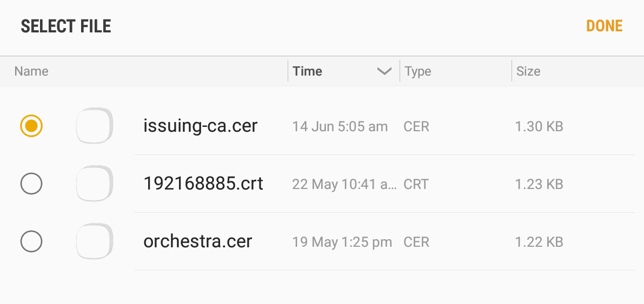Sort files by the Time column
The image size is (644, 304).
tap(308, 71)
